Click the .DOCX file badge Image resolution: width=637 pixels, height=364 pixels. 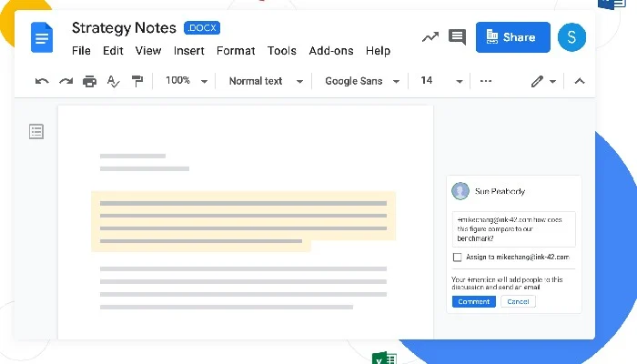coord(202,28)
